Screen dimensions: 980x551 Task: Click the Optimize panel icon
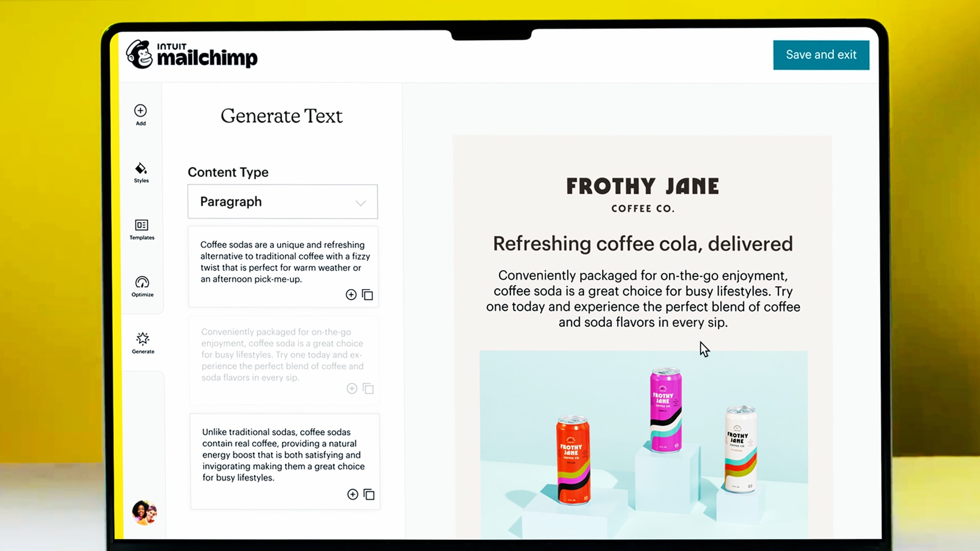[141, 286]
